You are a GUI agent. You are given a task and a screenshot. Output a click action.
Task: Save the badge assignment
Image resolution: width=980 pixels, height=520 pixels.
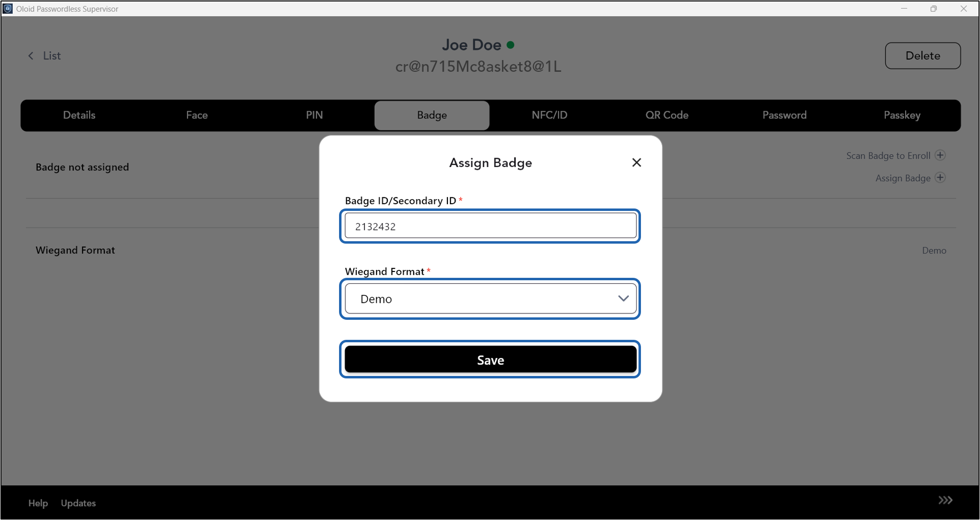490,360
